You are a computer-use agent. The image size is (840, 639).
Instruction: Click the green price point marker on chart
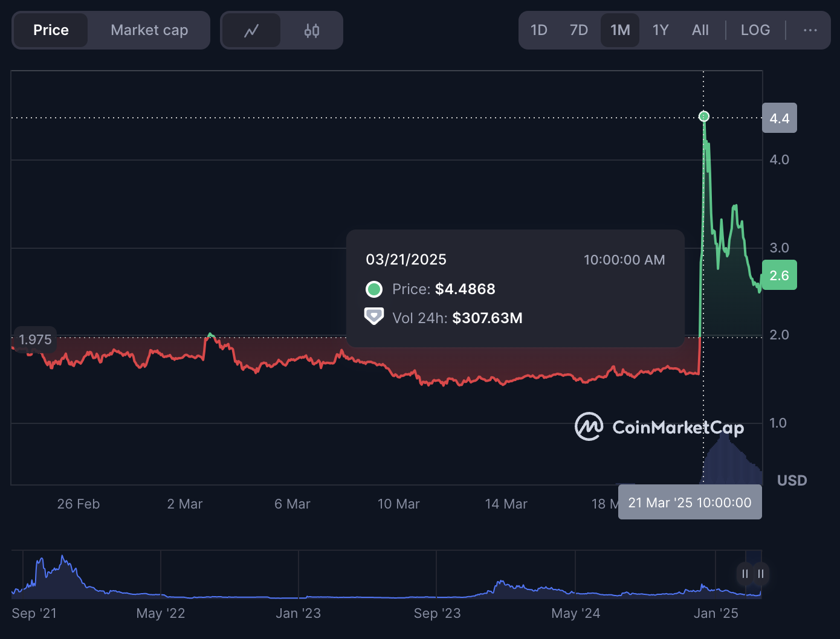click(703, 116)
